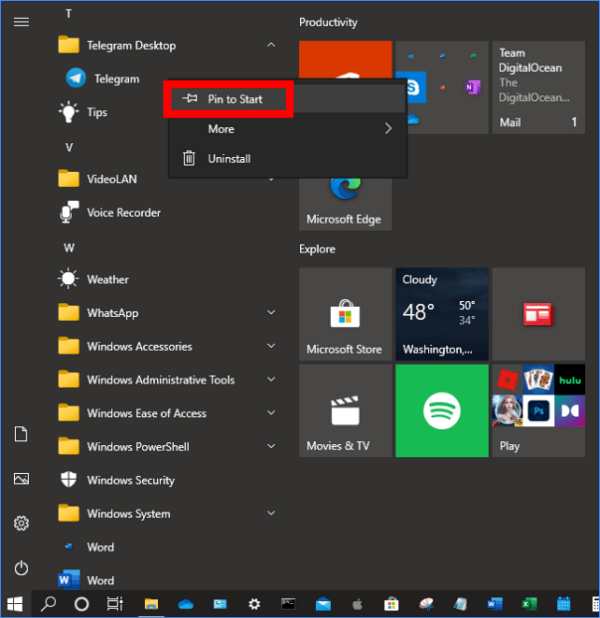Click the Explore group heading
The width and height of the screenshot is (600, 618).
pos(317,249)
